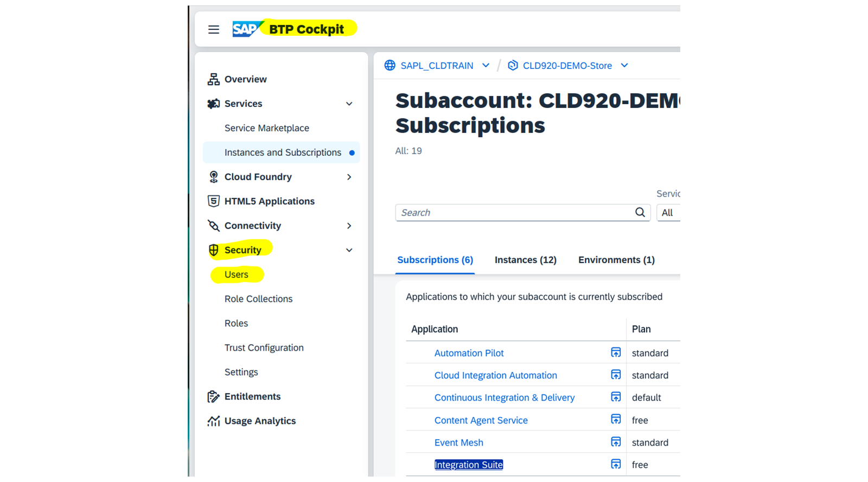Click the Connectivity plug icon
The image size is (868, 482).
click(x=214, y=226)
